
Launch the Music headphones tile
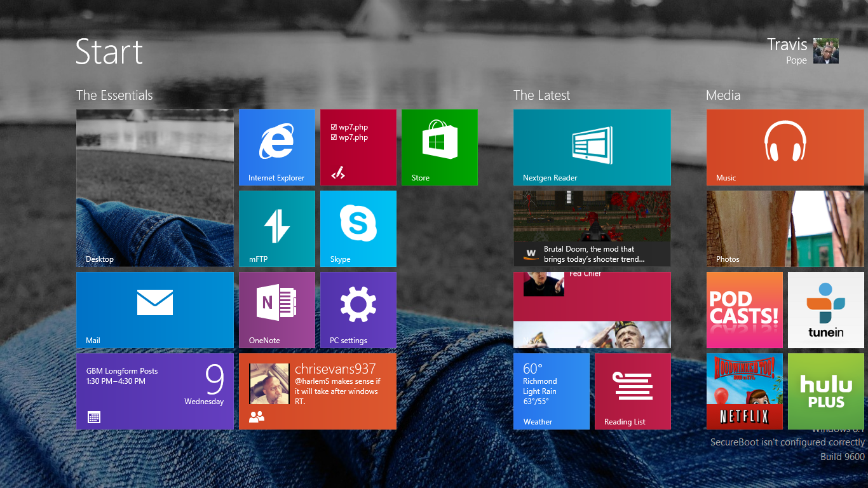coord(785,147)
